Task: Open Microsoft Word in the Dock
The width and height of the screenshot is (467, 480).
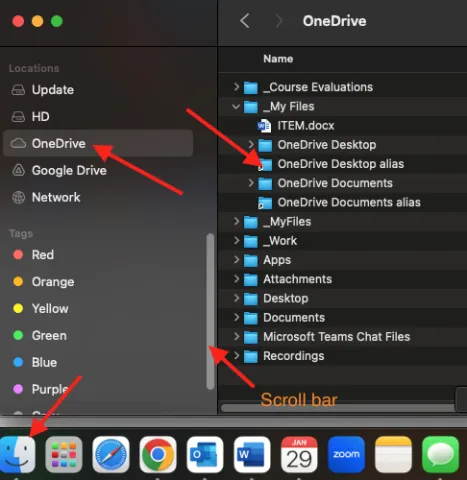Action: (252, 455)
